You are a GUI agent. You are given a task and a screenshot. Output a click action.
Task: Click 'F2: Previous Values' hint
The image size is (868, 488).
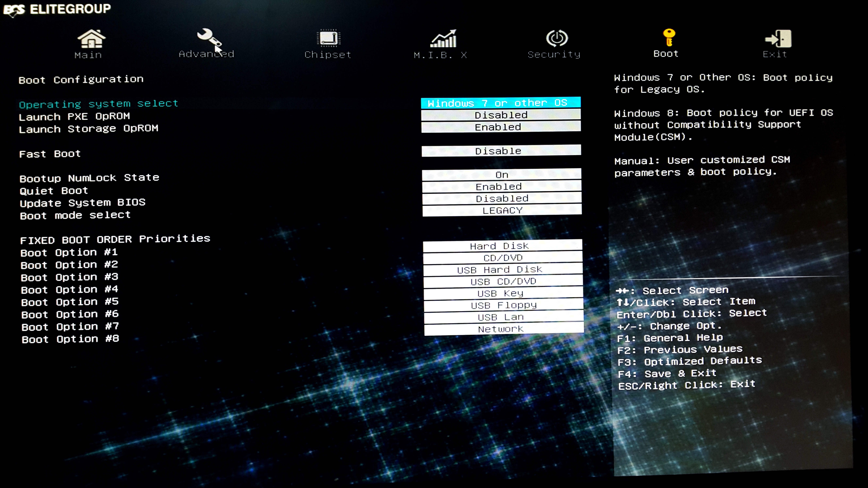680,350
